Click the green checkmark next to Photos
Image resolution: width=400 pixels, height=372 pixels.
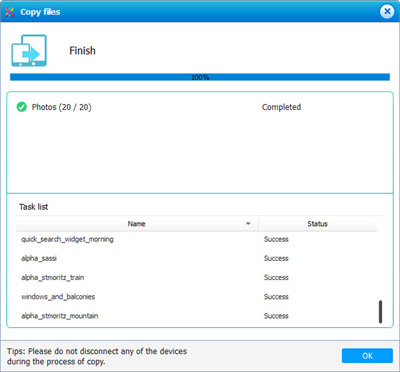point(22,107)
